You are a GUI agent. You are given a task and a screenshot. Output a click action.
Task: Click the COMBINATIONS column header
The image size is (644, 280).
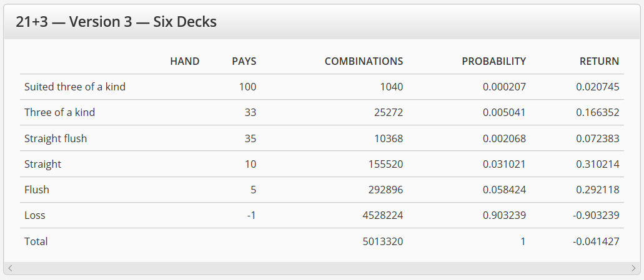[364, 62]
